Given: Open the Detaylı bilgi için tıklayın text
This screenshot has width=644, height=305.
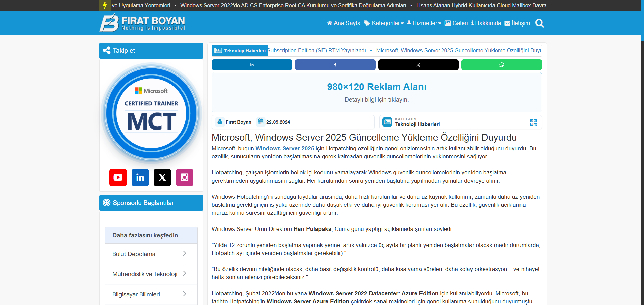Looking at the screenshot, I should [x=377, y=100].
